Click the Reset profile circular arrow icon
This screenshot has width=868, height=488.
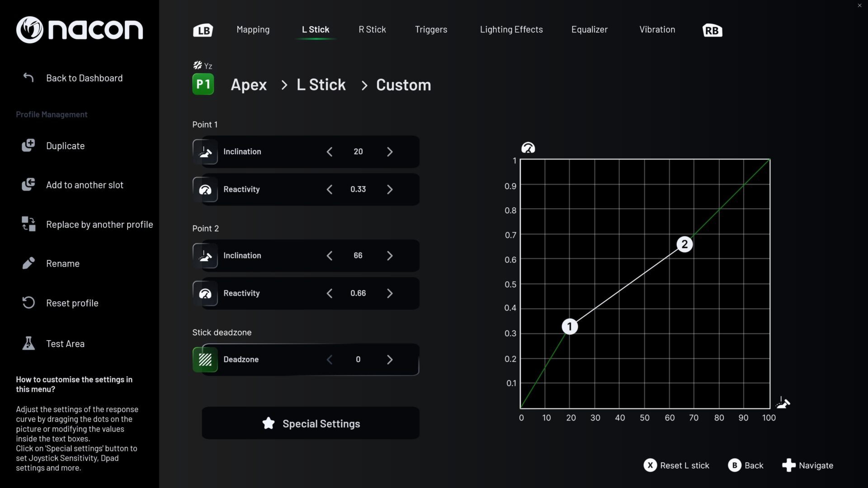point(28,303)
